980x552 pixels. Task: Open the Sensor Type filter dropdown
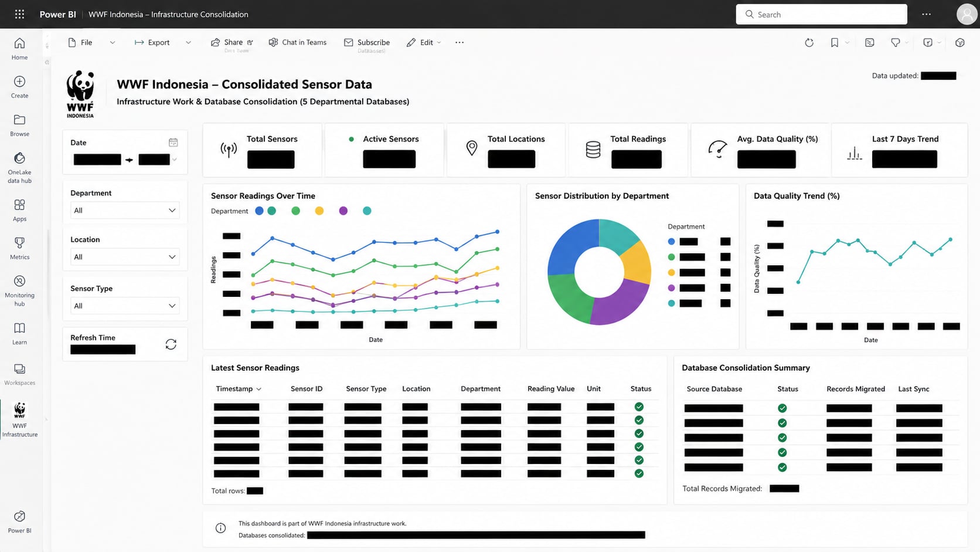pyautogui.click(x=125, y=306)
